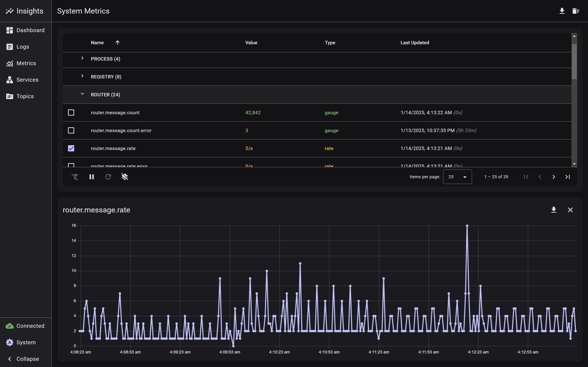The width and height of the screenshot is (588, 367).
Task: Clear all metrics with the trash icon
Action: tap(576, 11)
